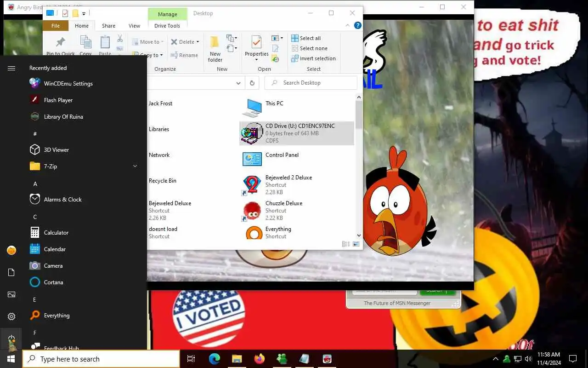Open Settings gear in Start menu
588x368 pixels.
11,316
